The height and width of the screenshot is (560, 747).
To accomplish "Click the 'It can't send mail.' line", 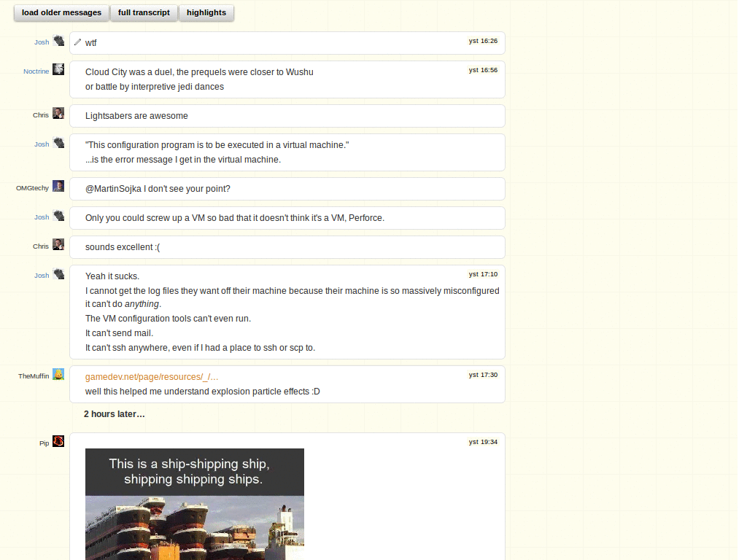I will (119, 333).
